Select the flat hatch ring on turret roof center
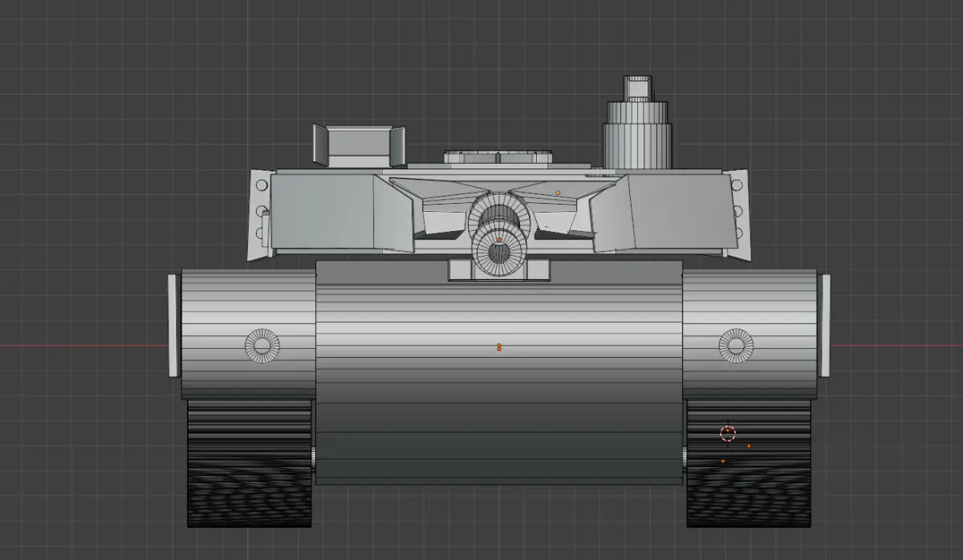This screenshot has height=560, width=963. [498, 157]
